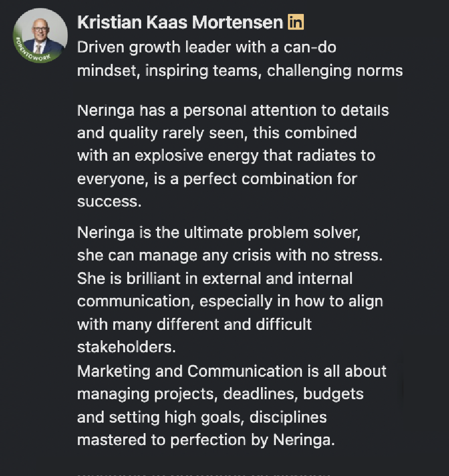Image resolution: width=449 pixels, height=476 pixels.
Task: Click the "Driven growth leader with a can-do" line
Action: (207, 47)
